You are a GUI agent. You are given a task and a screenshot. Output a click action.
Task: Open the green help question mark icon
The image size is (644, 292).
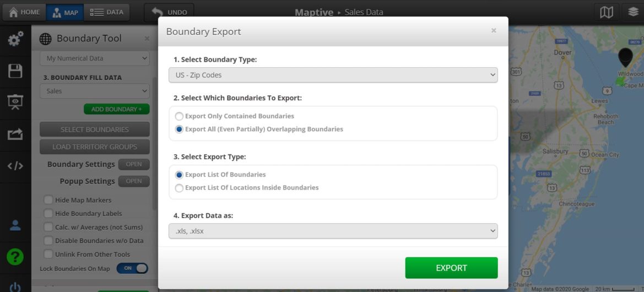click(15, 257)
